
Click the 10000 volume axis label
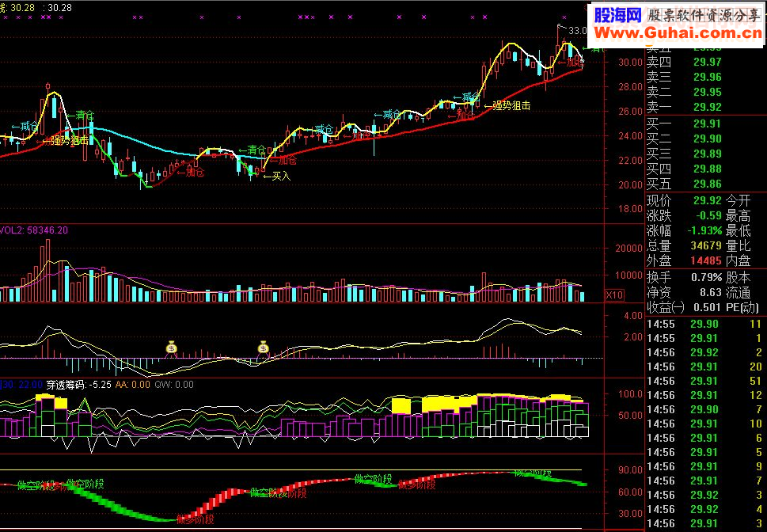tap(628, 275)
